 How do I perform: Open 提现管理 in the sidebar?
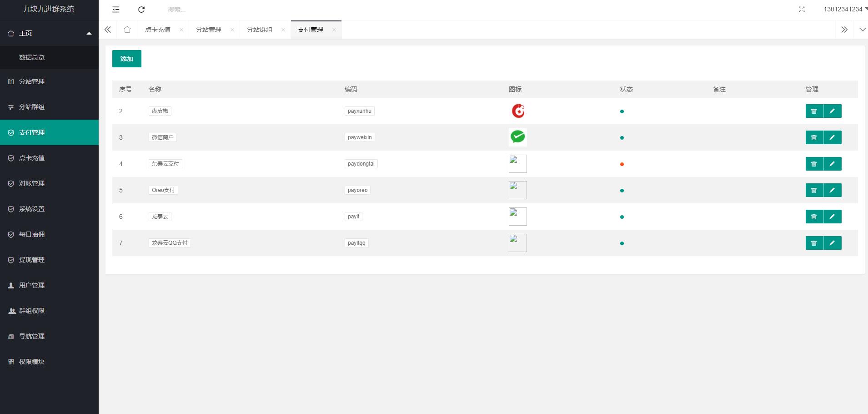(x=32, y=260)
